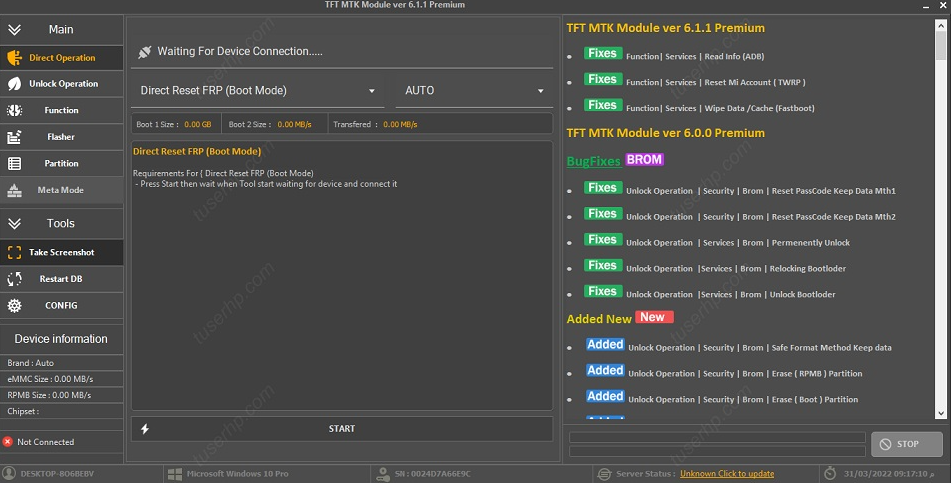The image size is (951, 483).
Task: Click RPMB Size : 0.00 MB/s row
Action: click(61, 395)
